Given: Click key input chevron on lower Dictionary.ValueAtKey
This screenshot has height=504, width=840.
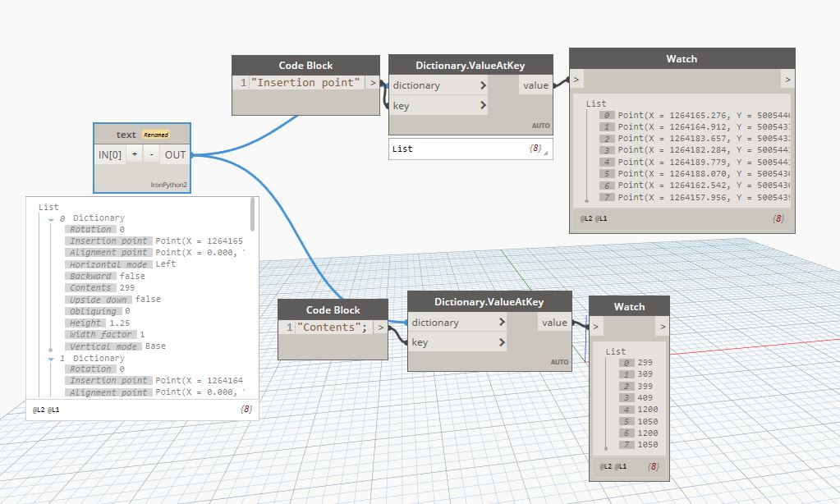Looking at the screenshot, I should click(x=502, y=343).
